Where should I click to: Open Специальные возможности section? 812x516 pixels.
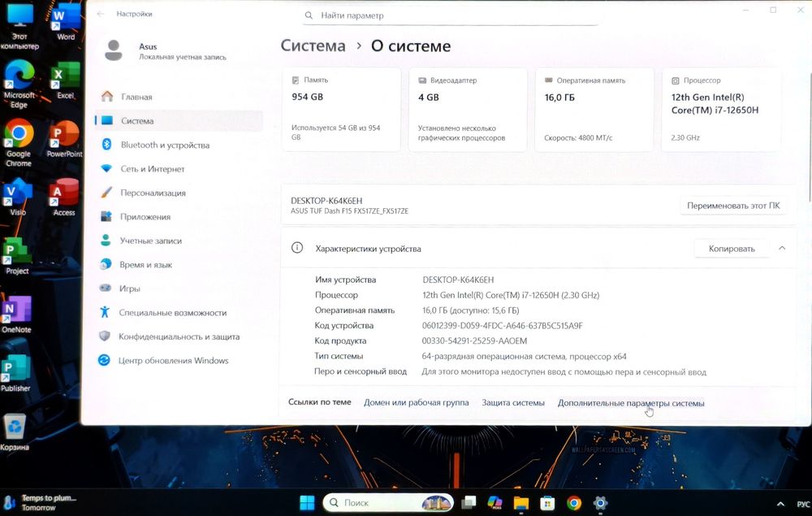[x=179, y=312]
